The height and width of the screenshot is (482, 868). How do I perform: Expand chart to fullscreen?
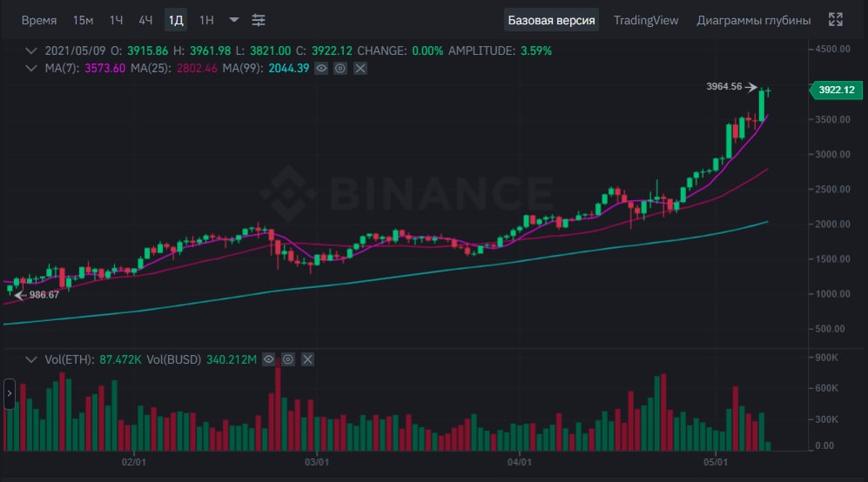tap(835, 20)
